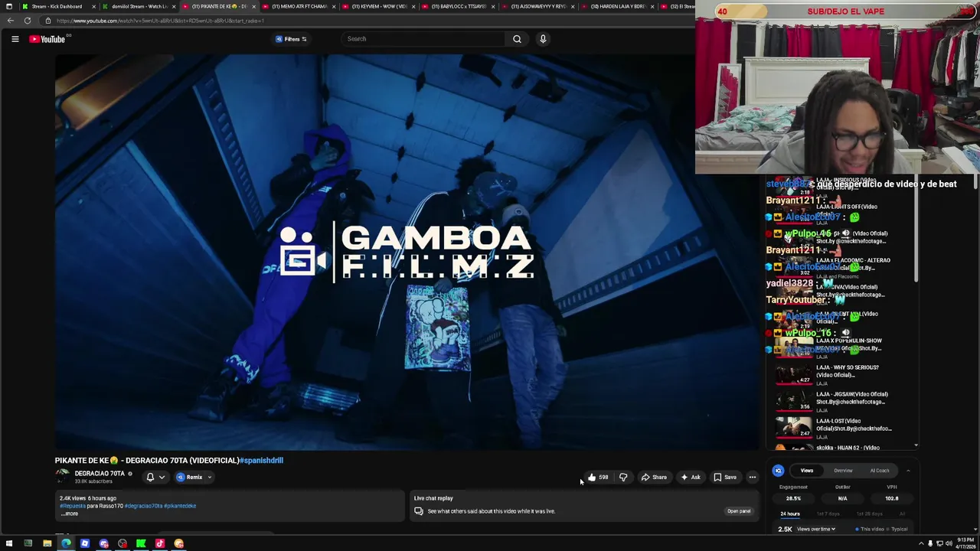Click Open panel for live chat replay
Image resolution: width=980 pixels, height=551 pixels.
tap(739, 511)
